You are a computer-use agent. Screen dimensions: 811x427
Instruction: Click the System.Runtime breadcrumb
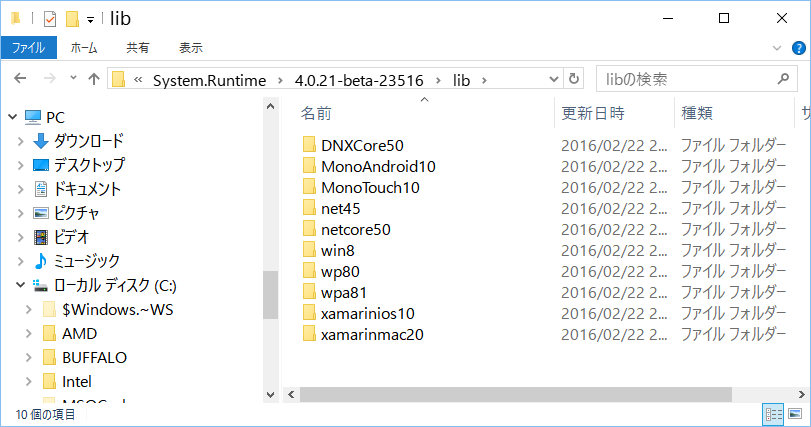point(209,80)
